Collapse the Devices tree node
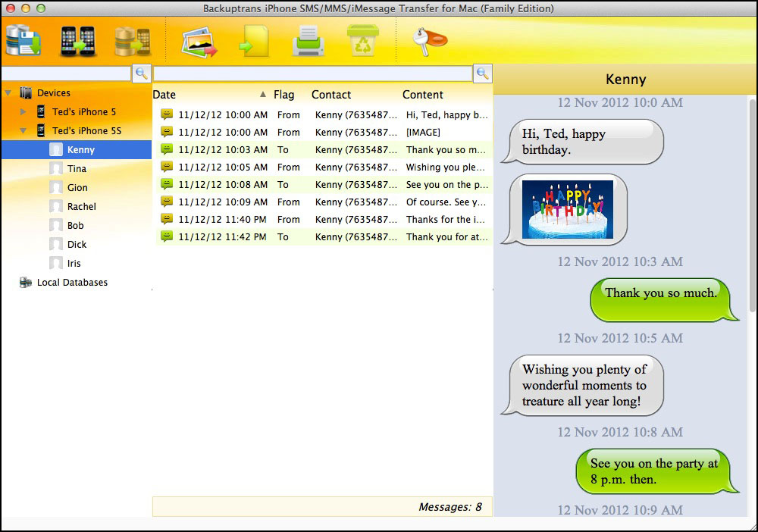 tap(8, 92)
